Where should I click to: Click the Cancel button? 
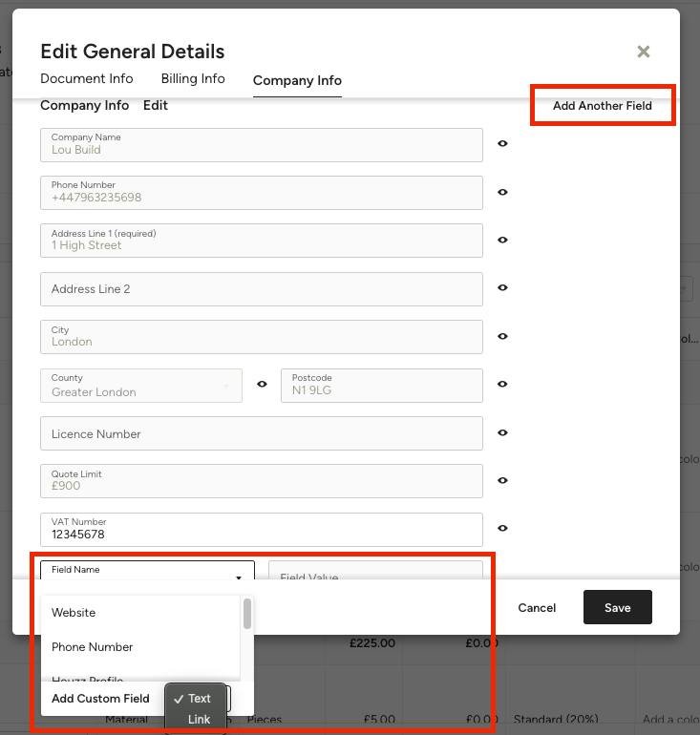coord(537,608)
